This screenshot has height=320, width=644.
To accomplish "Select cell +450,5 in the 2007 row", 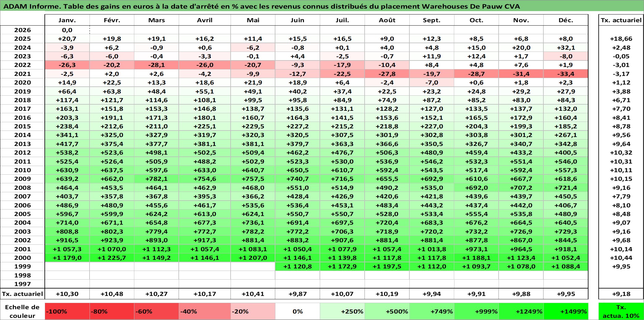I will (x=566, y=197).
